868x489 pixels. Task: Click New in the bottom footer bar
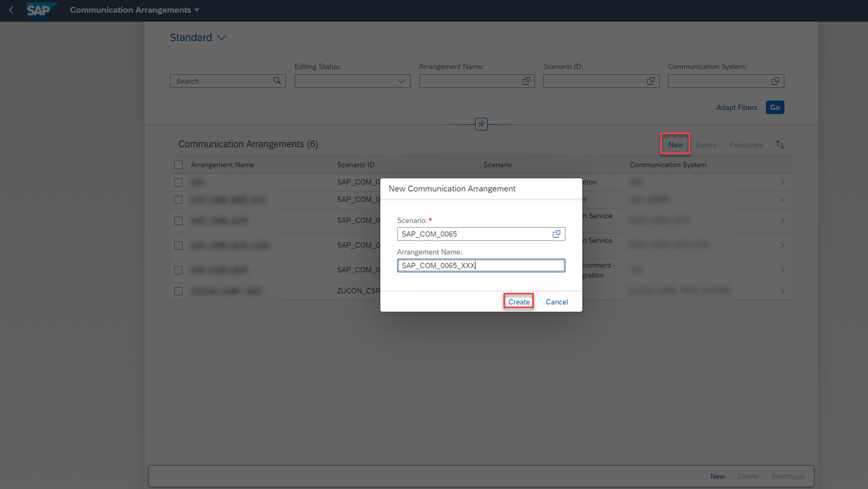(x=717, y=476)
